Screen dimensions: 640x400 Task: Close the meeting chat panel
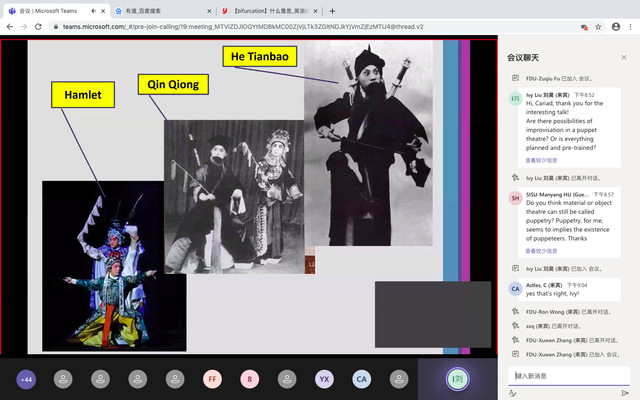point(624,58)
